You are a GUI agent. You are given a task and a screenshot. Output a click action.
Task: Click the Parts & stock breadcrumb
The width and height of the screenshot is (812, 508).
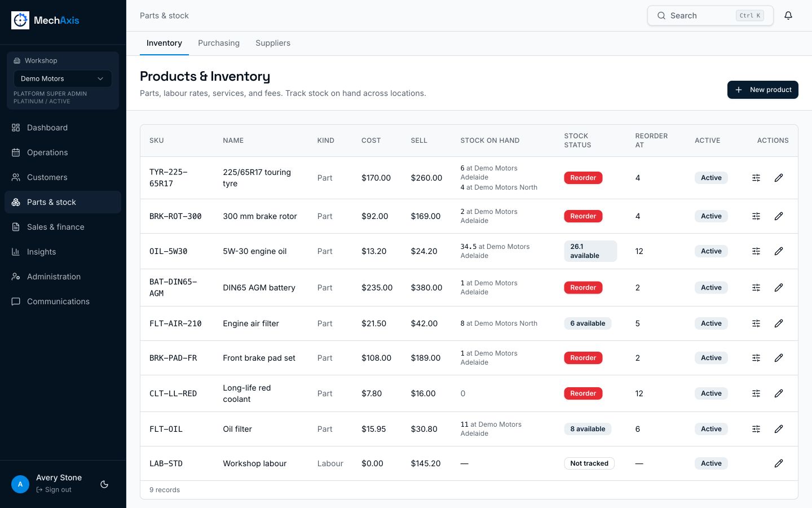[164, 16]
